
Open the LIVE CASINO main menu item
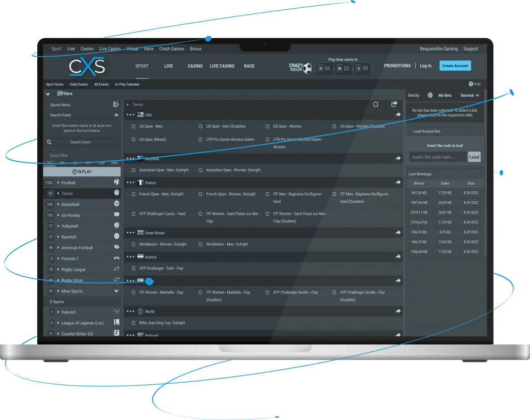tap(222, 66)
